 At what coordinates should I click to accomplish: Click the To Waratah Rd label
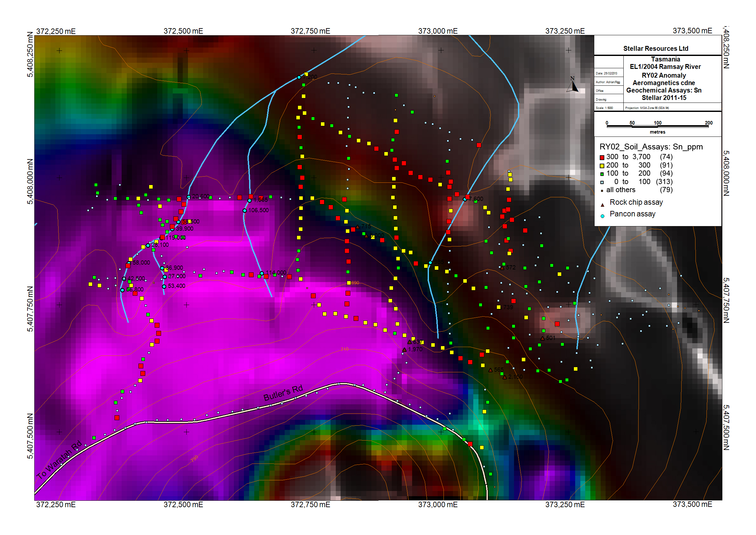point(59,460)
